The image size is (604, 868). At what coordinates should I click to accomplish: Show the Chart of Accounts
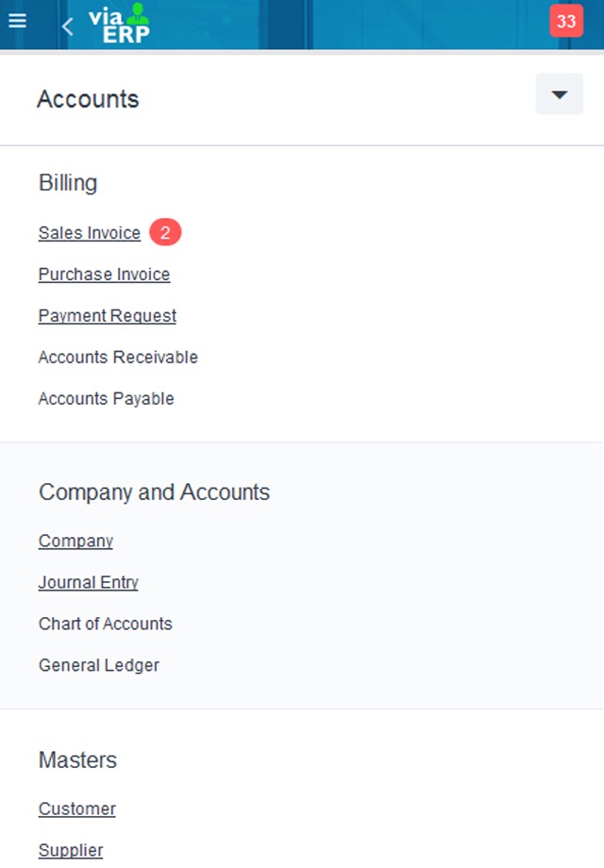(105, 624)
